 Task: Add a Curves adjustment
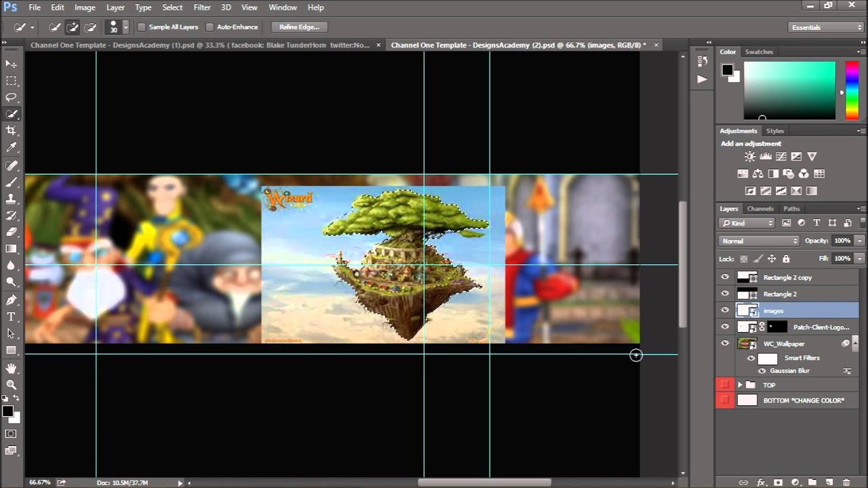tap(781, 157)
